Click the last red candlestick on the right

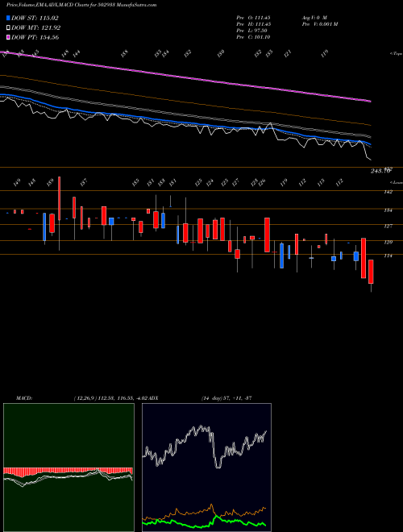371,276
